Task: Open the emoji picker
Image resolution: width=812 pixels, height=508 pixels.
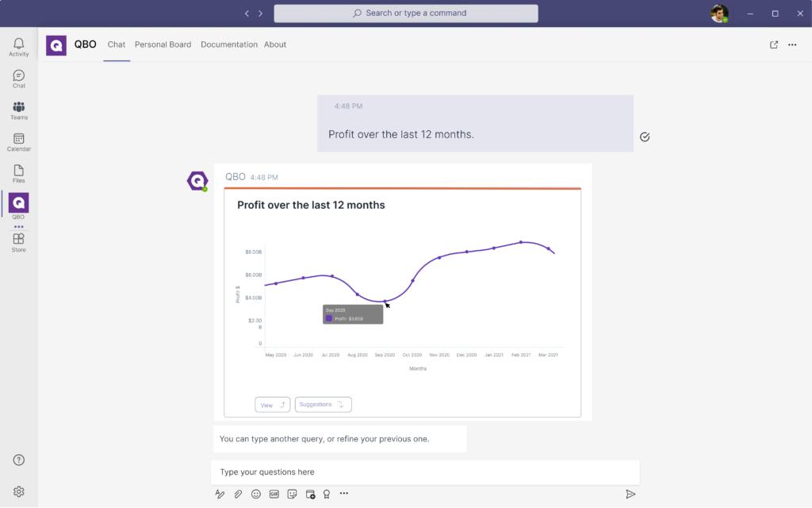Action: point(256,494)
